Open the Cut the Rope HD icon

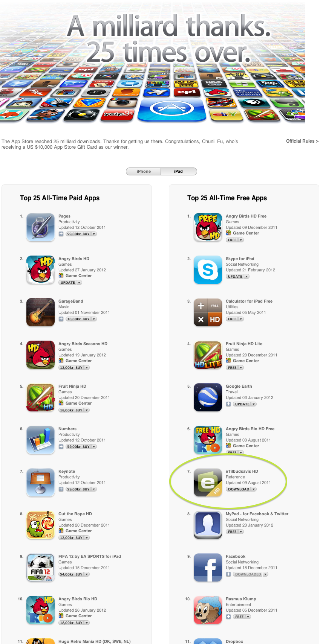[40, 525]
